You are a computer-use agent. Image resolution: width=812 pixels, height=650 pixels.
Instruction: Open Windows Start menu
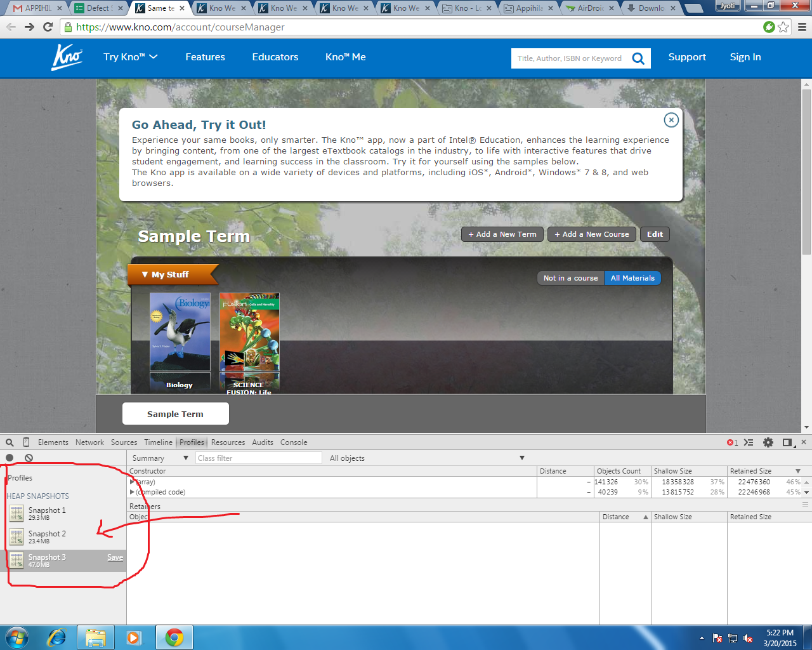(16, 637)
